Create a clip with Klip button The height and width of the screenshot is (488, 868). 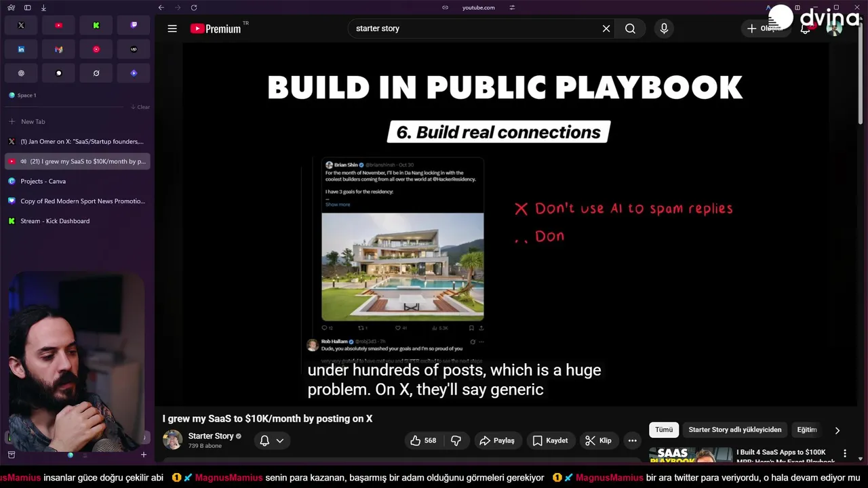tap(599, 441)
